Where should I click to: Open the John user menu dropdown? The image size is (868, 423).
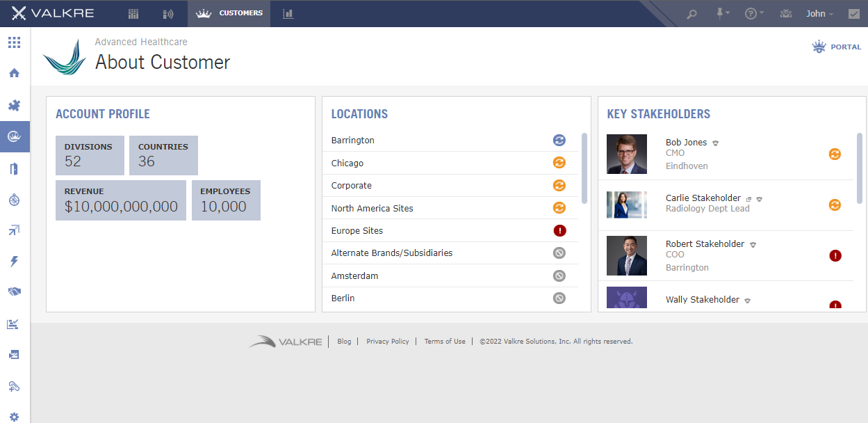[x=820, y=13]
